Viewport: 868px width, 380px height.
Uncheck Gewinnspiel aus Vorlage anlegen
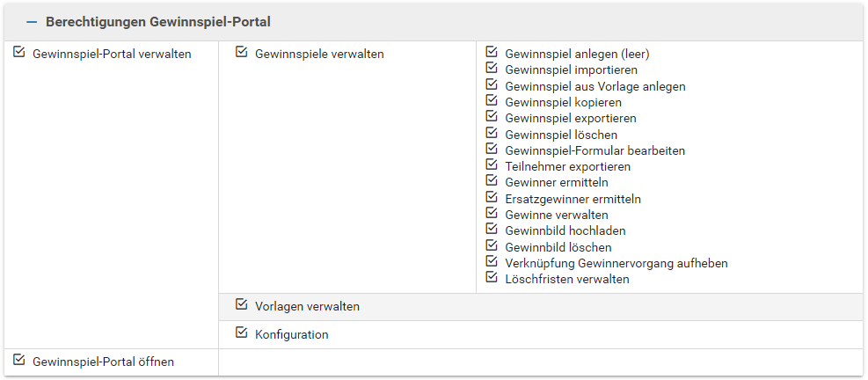click(492, 85)
